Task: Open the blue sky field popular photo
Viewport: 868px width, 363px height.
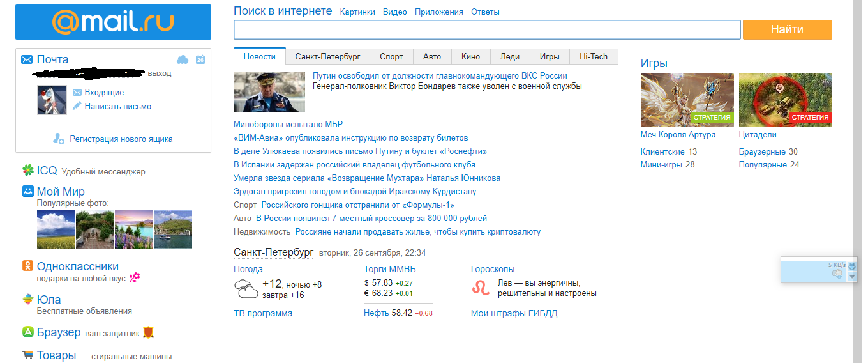Action: pos(56,229)
